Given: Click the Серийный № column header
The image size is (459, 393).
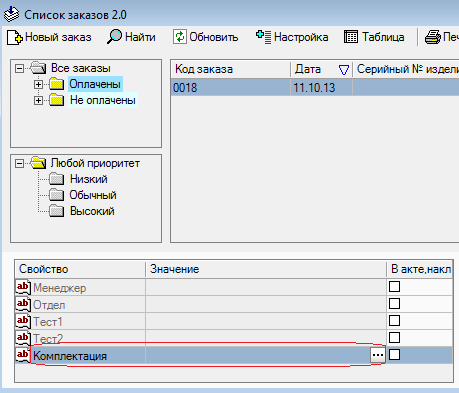Looking at the screenshot, I should 406,69.
